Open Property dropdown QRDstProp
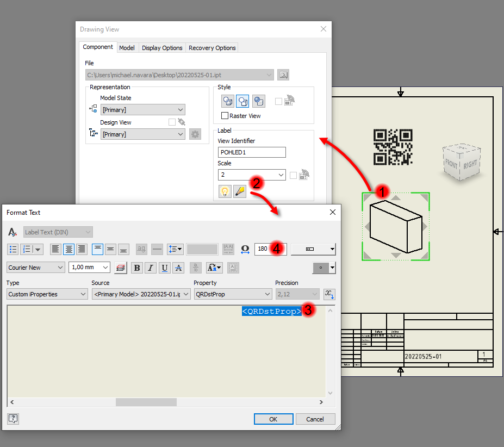The height and width of the screenshot is (447, 504). click(233, 294)
